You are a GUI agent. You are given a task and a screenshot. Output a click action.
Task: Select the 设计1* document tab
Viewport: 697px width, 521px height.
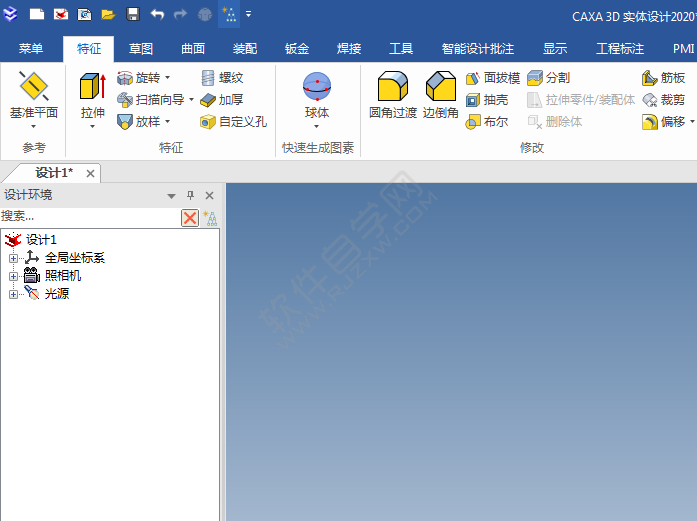(54, 172)
